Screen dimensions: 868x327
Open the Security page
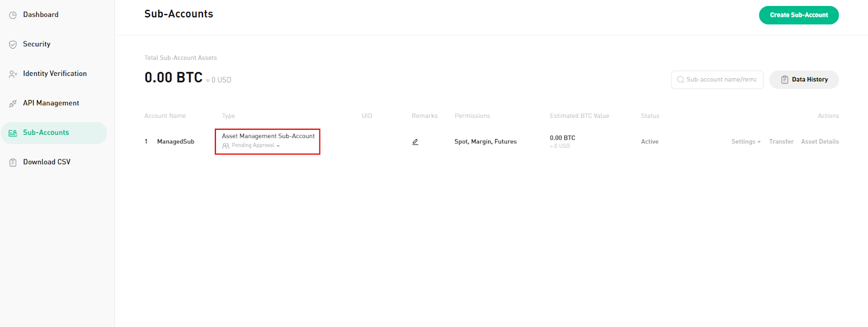point(37,44)
